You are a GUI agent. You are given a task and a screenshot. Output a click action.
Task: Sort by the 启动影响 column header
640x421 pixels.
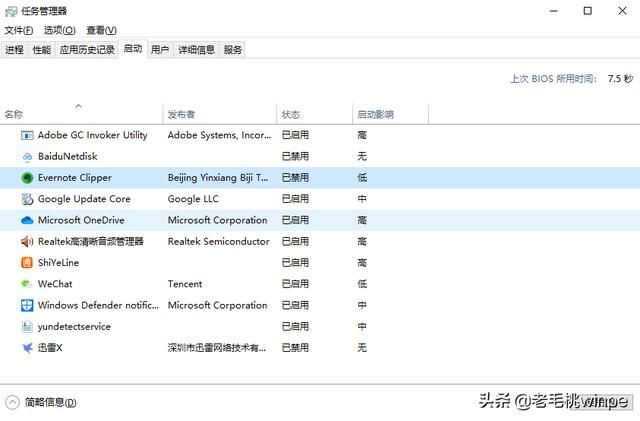click(x=391, y=114)
